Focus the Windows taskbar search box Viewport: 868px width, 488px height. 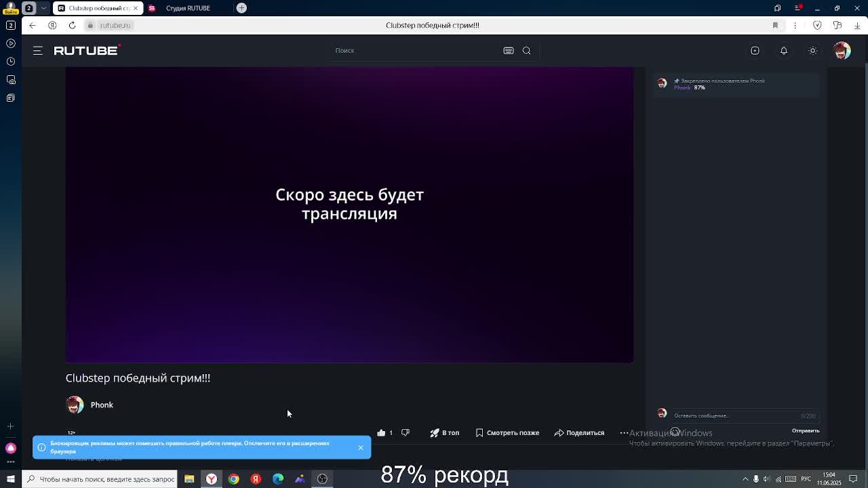[100, 479]
